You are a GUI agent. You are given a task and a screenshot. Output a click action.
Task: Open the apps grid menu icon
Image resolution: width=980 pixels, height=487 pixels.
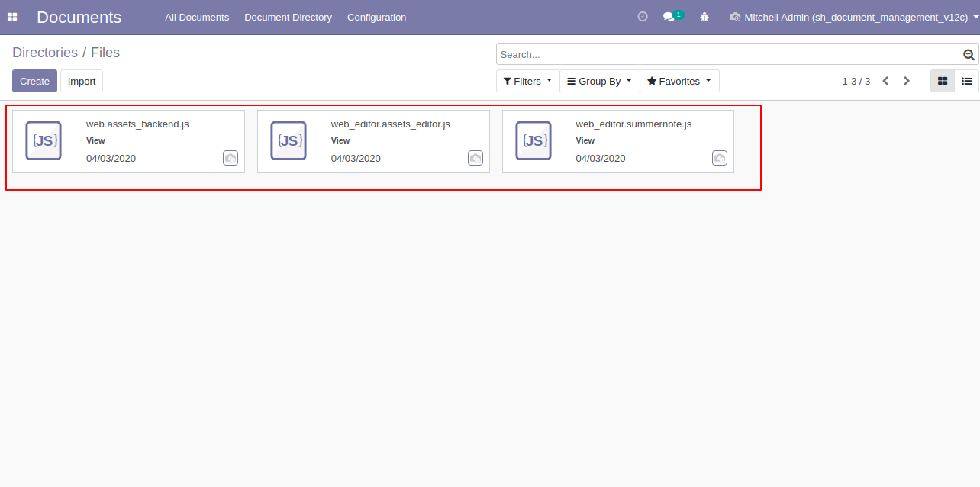pos(12,17)
